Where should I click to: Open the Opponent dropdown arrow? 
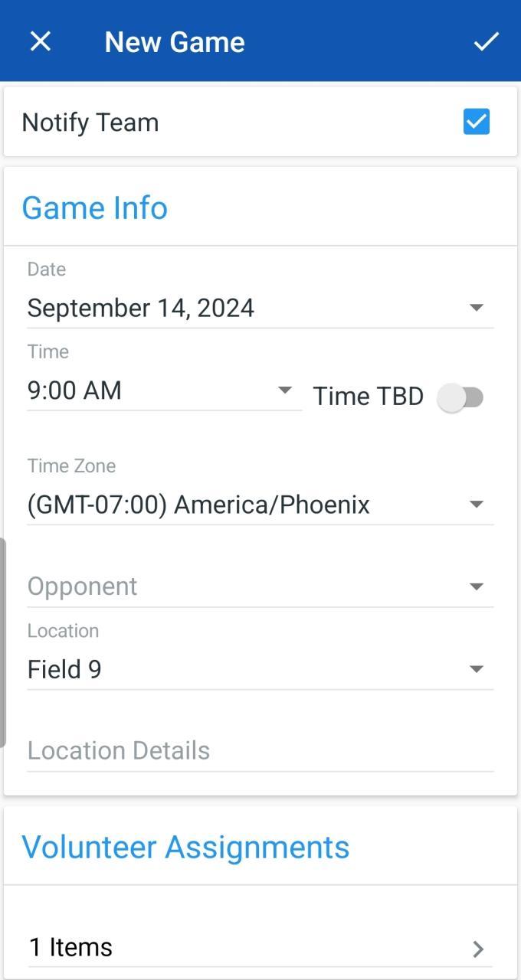click(x=476, y=586)
